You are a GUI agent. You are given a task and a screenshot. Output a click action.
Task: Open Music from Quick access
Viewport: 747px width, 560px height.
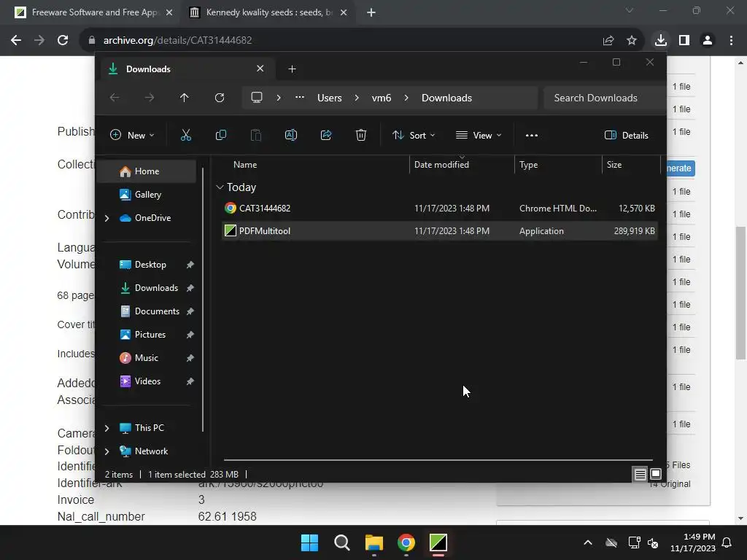click(x=146, y=358)
